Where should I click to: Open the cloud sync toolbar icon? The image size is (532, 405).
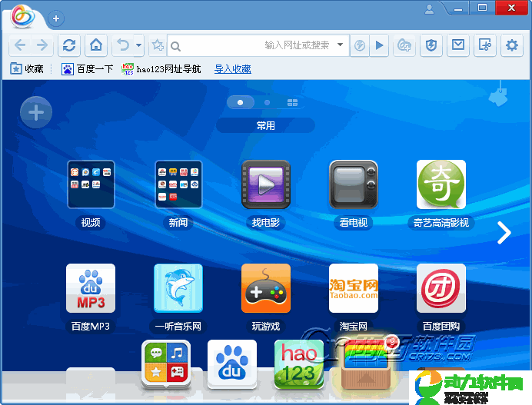[x=404, y=45]
